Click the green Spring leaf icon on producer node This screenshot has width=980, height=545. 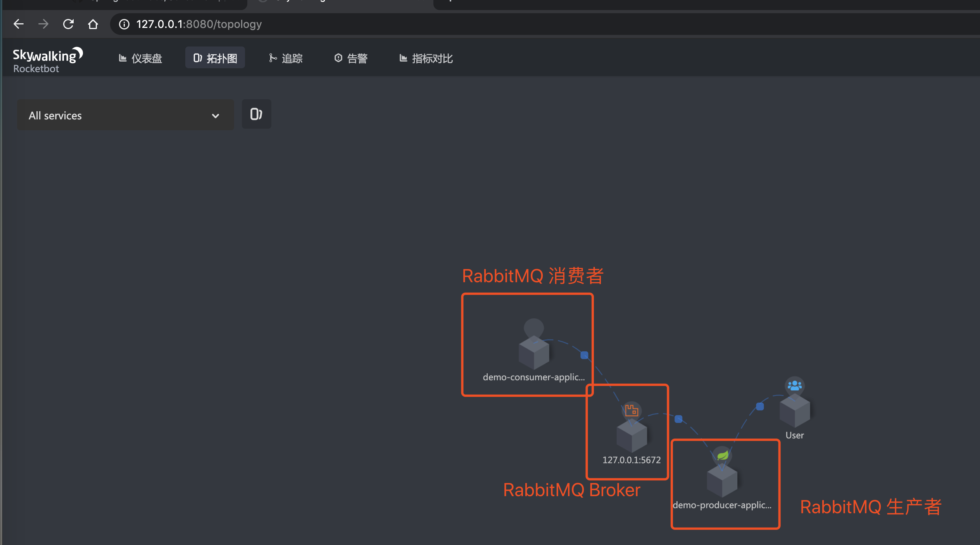coord(722,455)
